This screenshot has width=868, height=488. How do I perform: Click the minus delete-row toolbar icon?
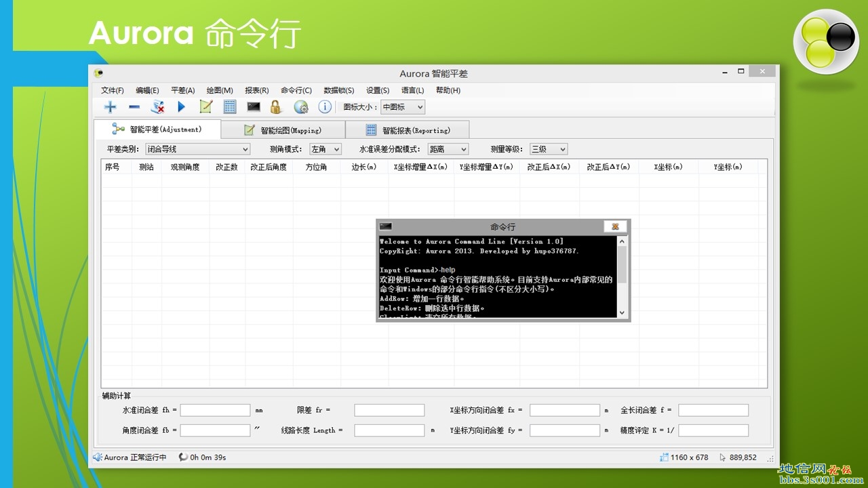[134, 106]
